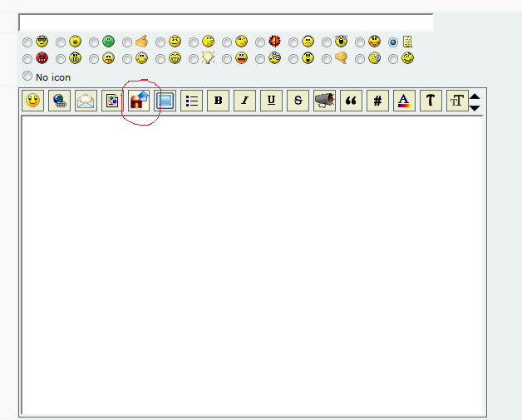Viewport: 522px width, 420px height.
Task: Open the font size option (tT icon)
Action: [457, 101]
